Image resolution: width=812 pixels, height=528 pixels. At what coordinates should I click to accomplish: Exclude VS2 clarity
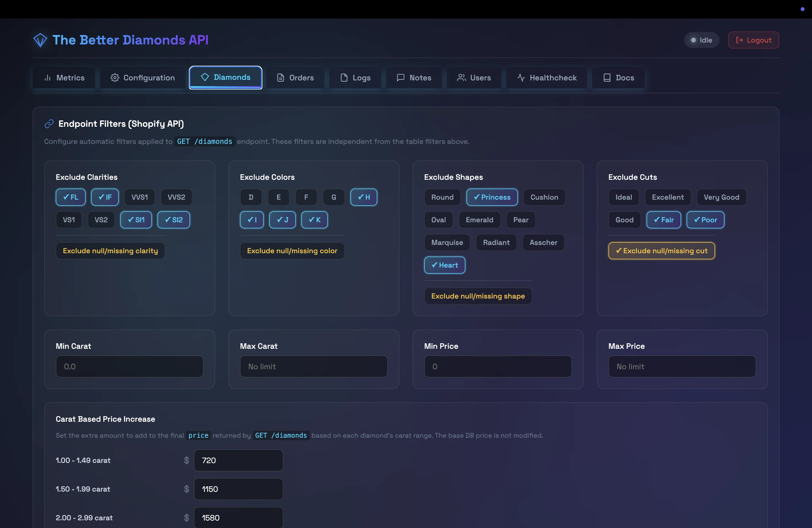101,220
